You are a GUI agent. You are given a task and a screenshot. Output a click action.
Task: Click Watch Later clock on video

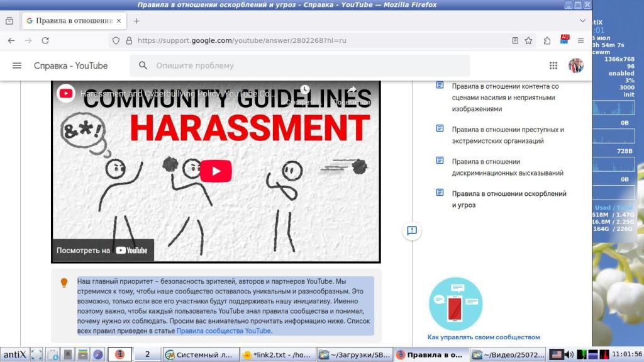click(x=305, y=91)
